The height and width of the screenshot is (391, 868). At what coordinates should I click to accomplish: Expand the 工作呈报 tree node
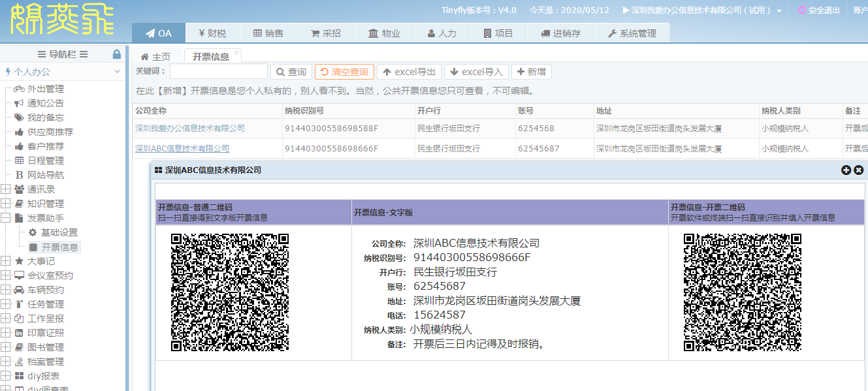[x=6, y=319]
